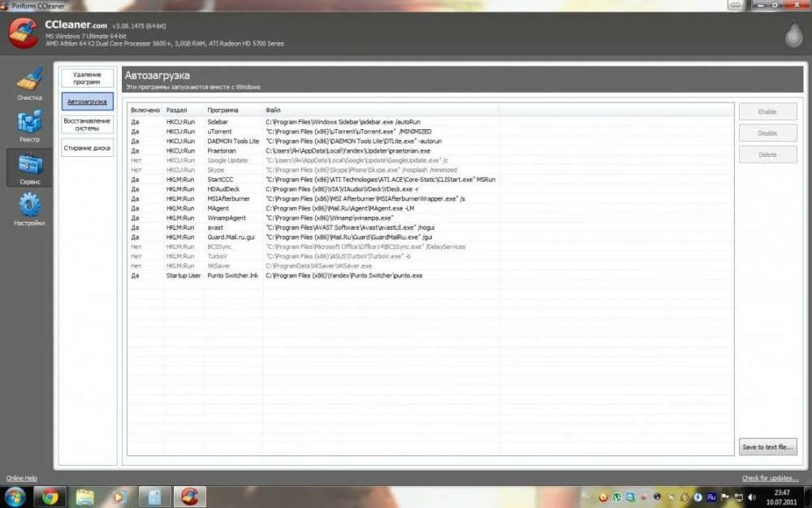Open Google Chrome from the taskbar

[50, 497]
